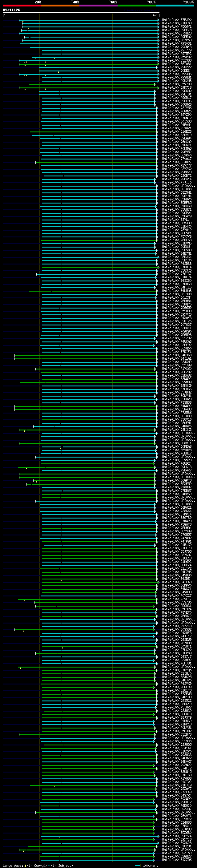Select label UniRef100_A9GKU0
Screen dimensions: 197x868
(x=176, y=91)
